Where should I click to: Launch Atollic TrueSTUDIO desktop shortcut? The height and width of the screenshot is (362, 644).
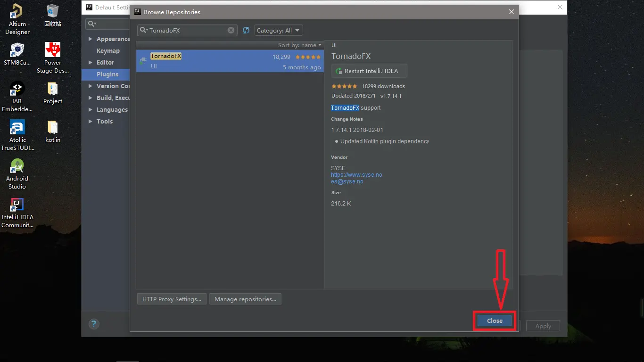point(17,135)
